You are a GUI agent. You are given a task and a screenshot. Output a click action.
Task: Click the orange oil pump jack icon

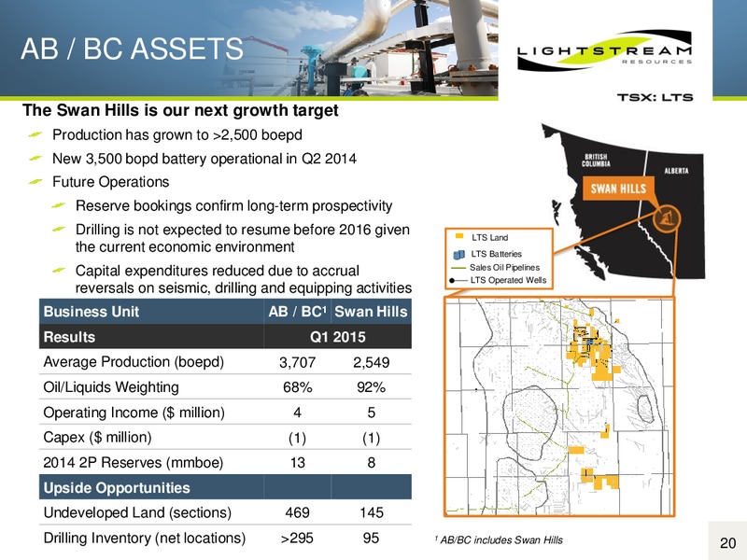click(666, 218)
